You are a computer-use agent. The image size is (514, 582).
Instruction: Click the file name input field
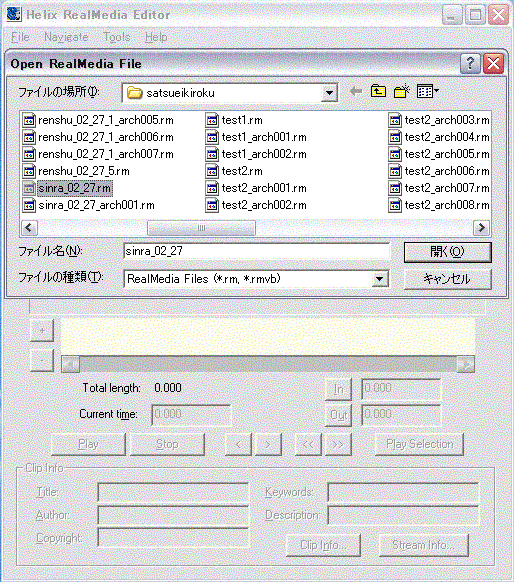tap(256, 251)
